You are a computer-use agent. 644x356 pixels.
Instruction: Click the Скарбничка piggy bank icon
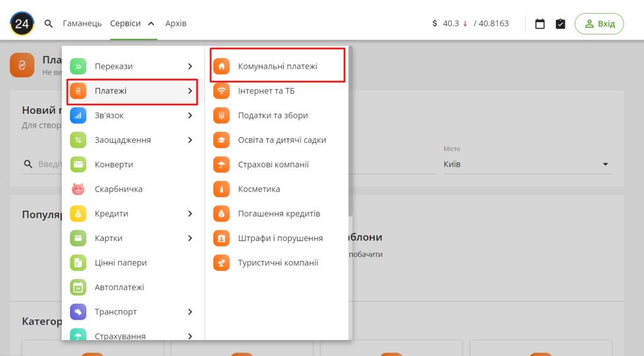click(x=78, y=189)
